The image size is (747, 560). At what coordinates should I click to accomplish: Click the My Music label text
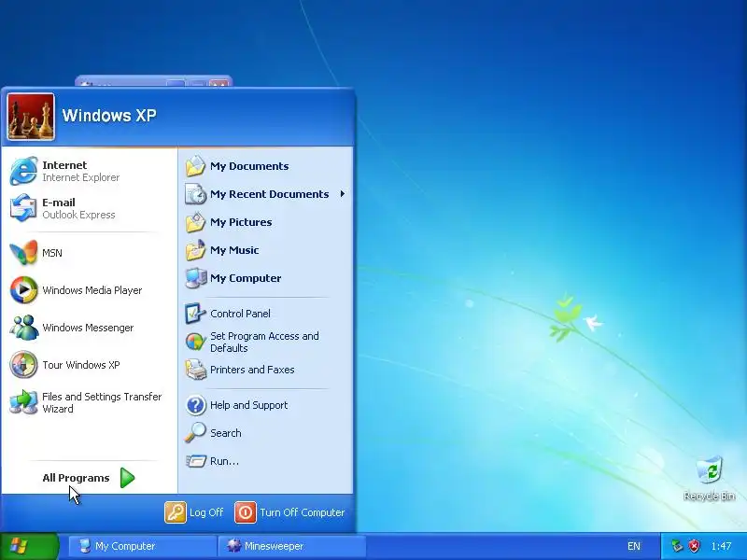(234, 250)
